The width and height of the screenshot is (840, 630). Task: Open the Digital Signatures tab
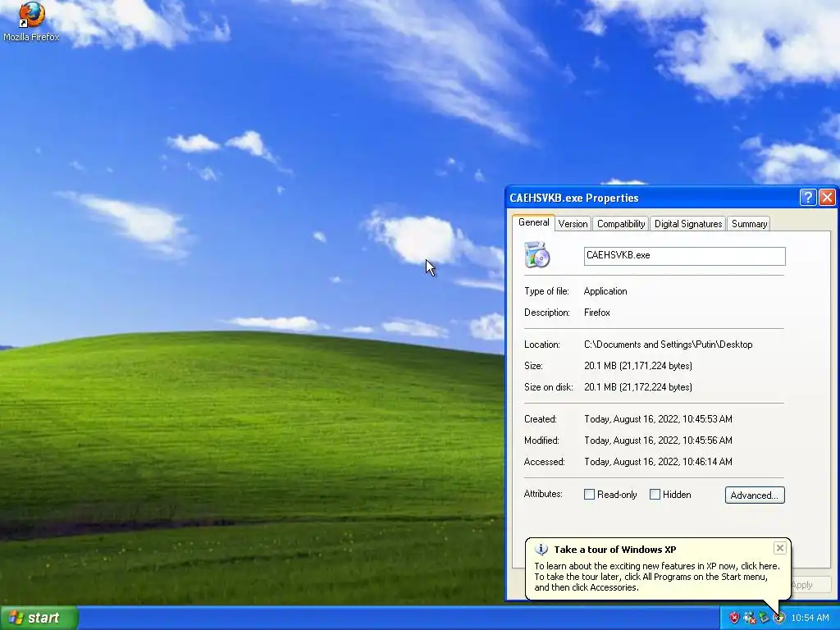click(688, 224)
